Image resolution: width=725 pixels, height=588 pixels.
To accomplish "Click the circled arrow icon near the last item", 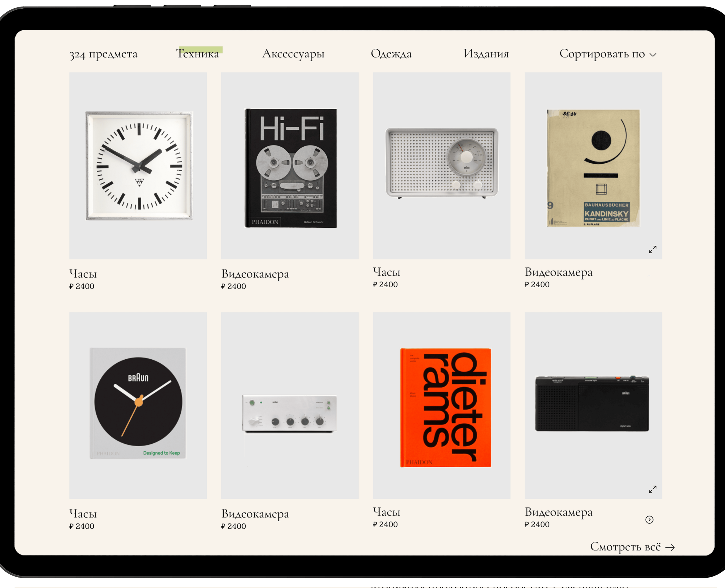I will pyautogui.click(x=649, y=520).
